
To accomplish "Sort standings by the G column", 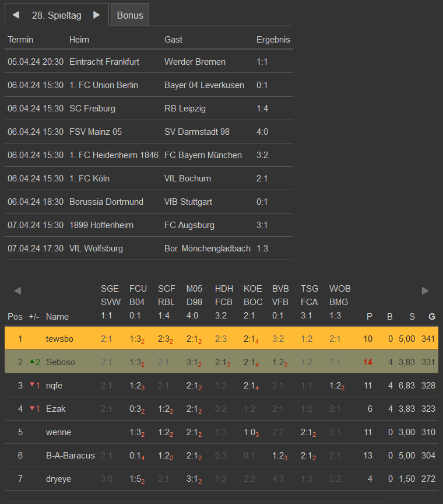I will [x=431, y=317].
